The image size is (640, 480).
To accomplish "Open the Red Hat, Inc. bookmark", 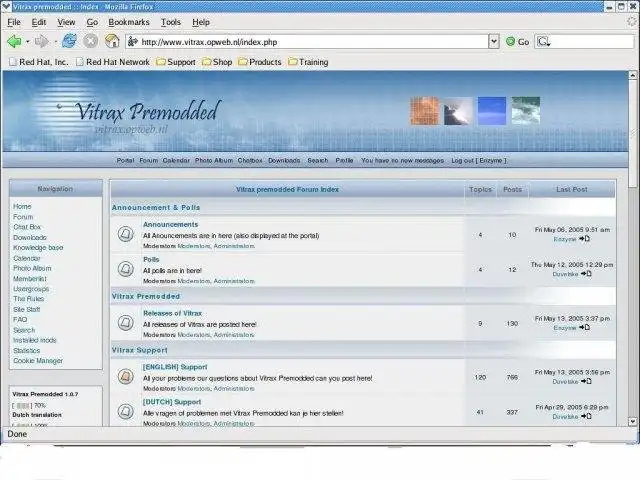I will (39, 62).
